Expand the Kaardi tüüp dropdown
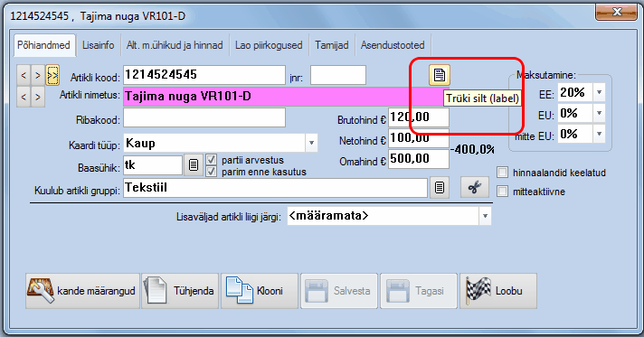The height and width of the screenshot is (337, 644). [311, 144]
